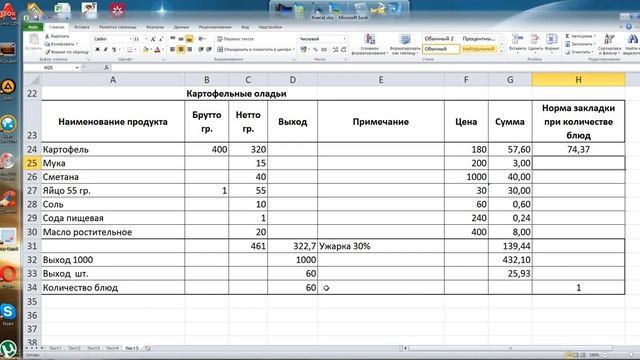
Task: Open the text orientation dropdown
Action: pos(202,39)
